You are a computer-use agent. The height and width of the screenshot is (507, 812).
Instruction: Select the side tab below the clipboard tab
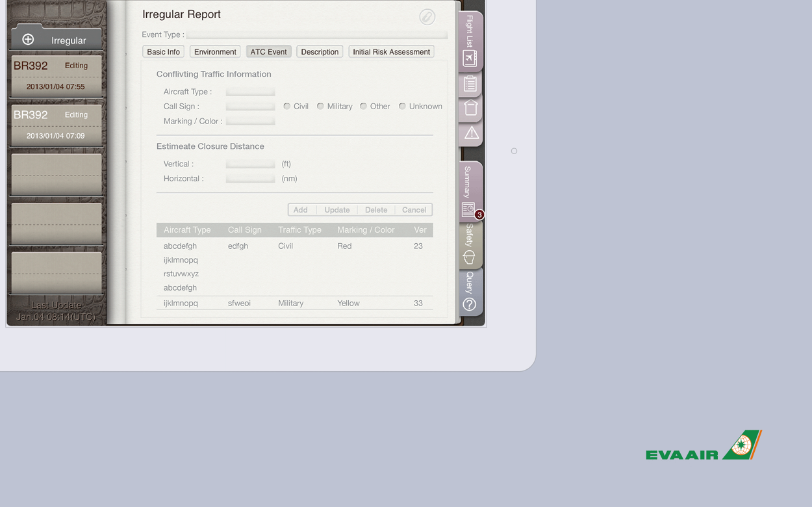(x=470, y=109)
